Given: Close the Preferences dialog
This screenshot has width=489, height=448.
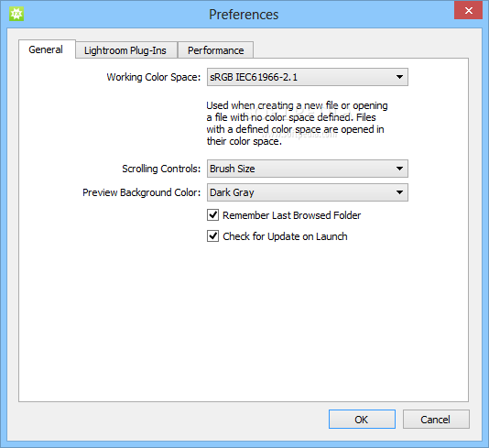Looking at the screenshot, I should pos(469,11).
